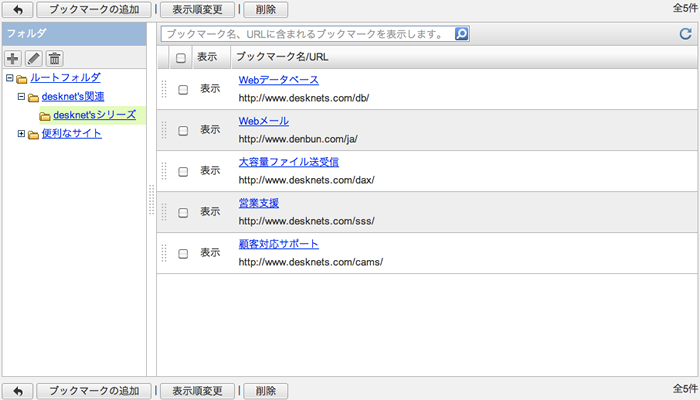Select the desknet'sシリーズ folder
The image size is (700, 400).
click(x=95, y=115)
